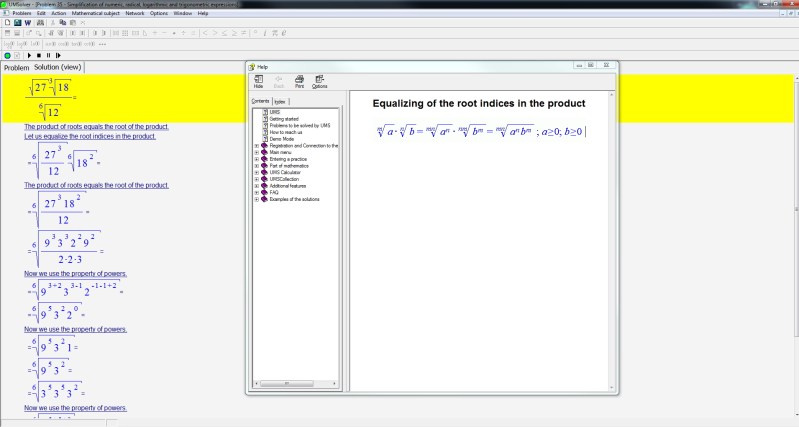Insert the sin function
The width and height of the screenshot is (799, 427).
coord(51,44)
